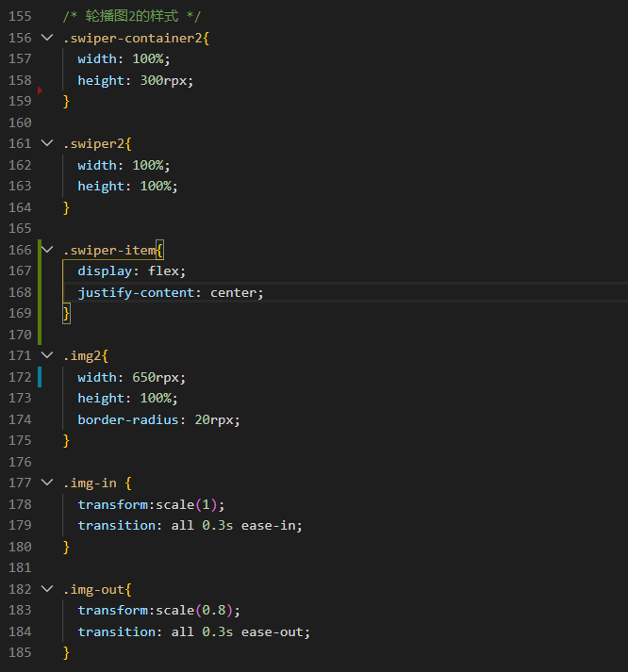Click the blue change indicator at line 172
Screen dimensions: 628x672
40,377
